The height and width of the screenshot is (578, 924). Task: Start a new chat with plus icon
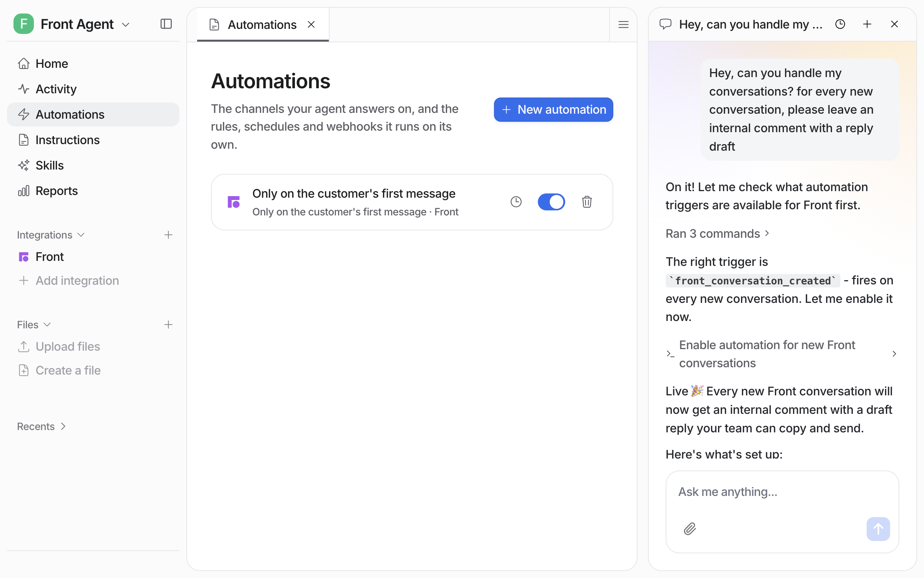[x=867, y=24]
